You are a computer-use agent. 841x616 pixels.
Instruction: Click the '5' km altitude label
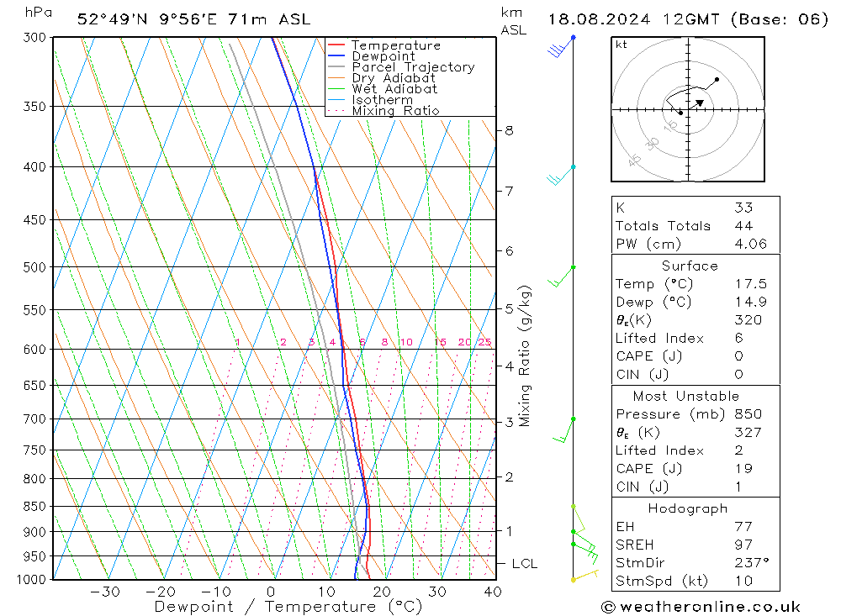[509, 308]
